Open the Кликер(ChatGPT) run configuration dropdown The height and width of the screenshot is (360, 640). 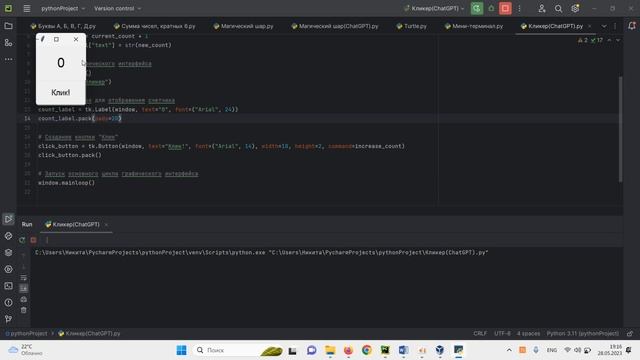[x=434, y=8]
